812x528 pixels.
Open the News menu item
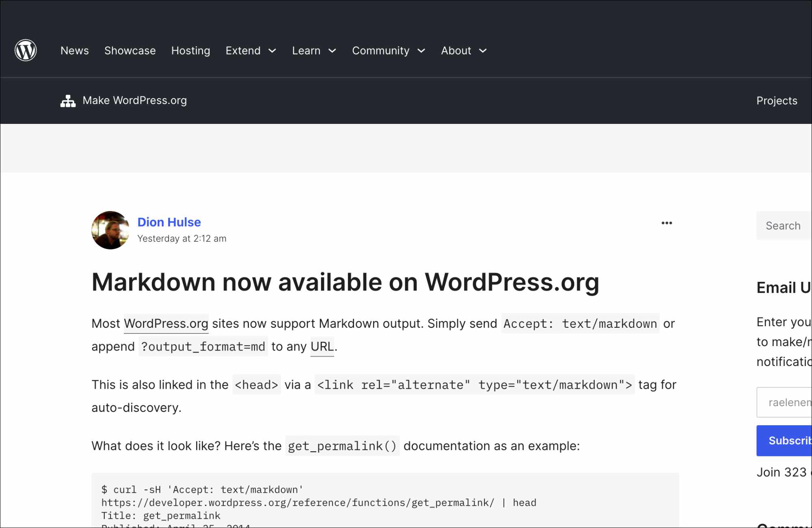pyautogui.click(x=75, y=51)
